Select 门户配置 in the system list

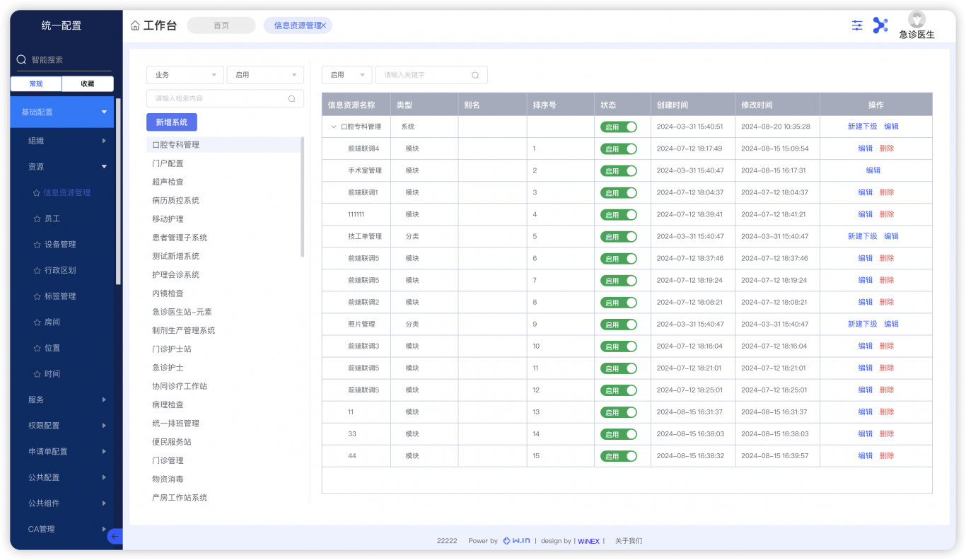(168, 163)
